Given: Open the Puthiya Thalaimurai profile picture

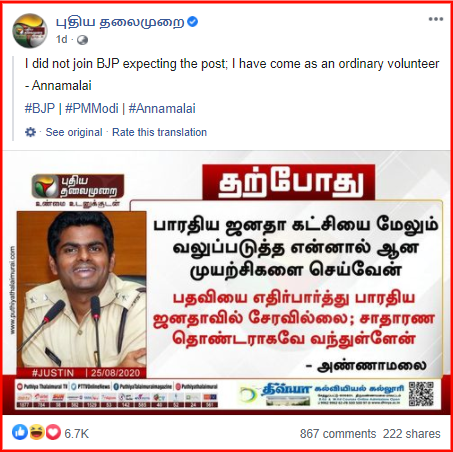Looking at the screenshot, I should click(30, 31).
